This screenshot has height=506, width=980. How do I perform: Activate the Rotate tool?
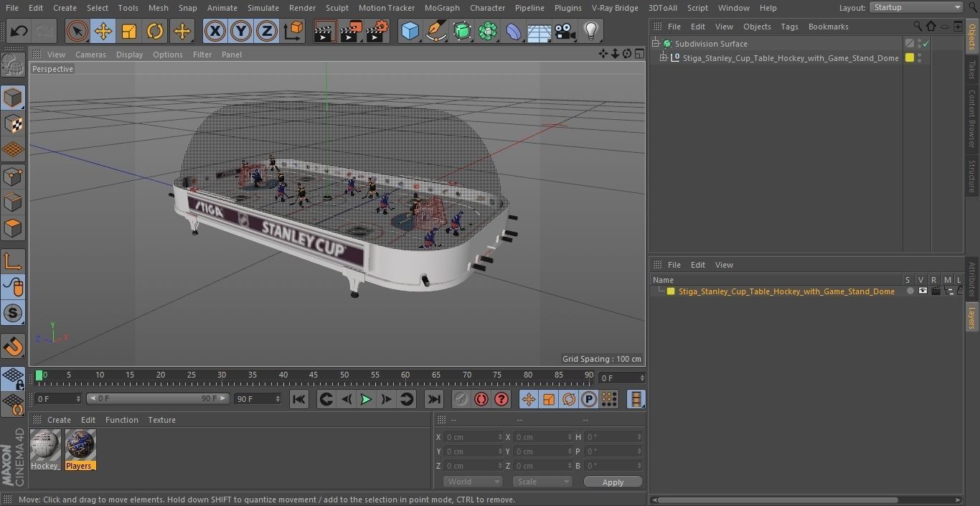point(155,32)
